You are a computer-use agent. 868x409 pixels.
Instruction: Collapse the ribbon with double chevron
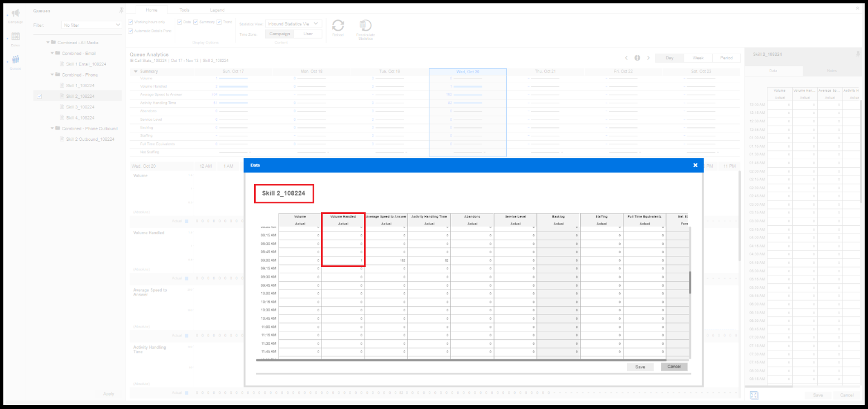[857, 8]
